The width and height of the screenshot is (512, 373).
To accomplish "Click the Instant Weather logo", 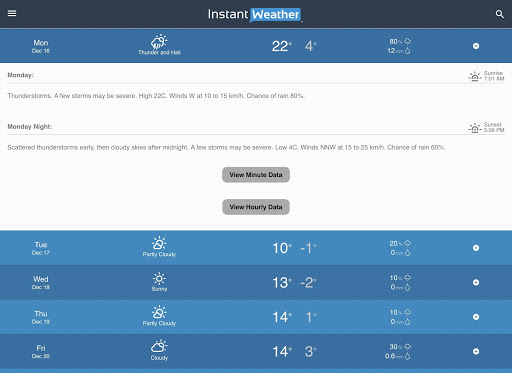I will click(255, 14).
